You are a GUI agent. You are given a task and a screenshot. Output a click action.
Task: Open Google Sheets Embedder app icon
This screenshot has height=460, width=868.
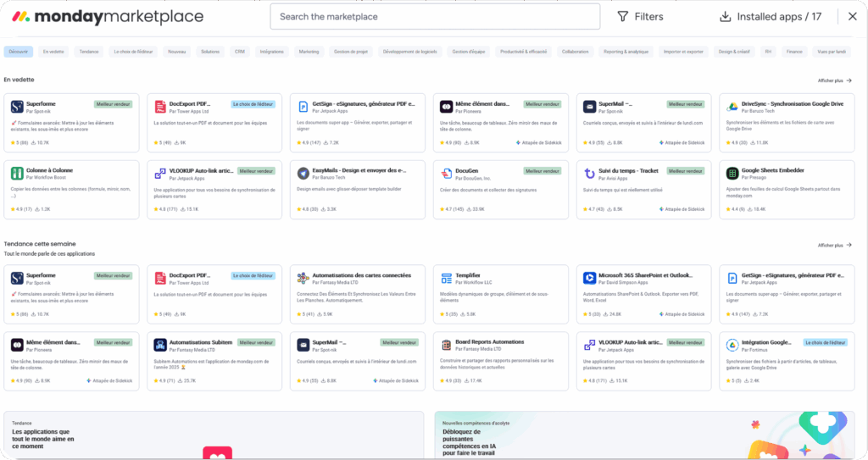[x=732, y=174]
